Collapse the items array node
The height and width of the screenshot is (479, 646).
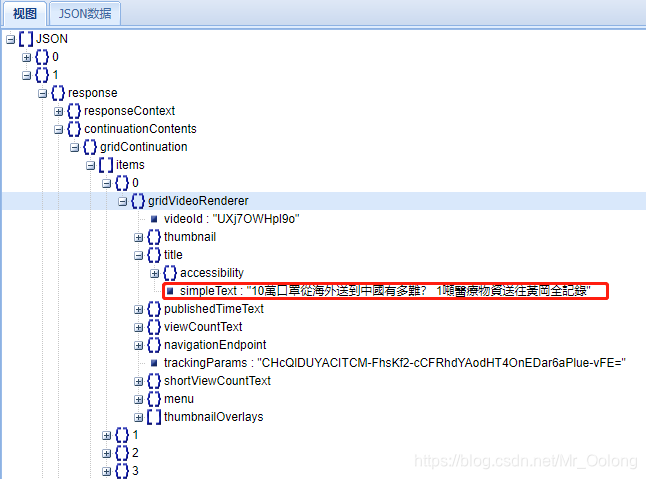pos(91,166)
